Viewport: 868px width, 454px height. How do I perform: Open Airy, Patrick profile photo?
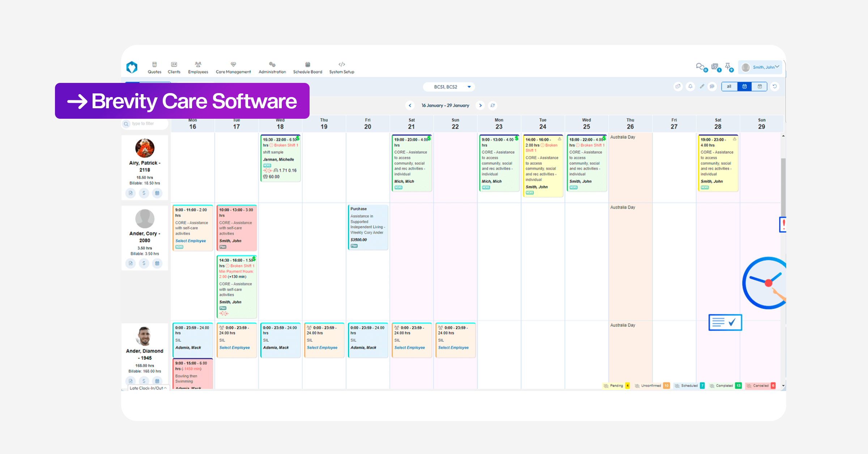tap(145, 148)
